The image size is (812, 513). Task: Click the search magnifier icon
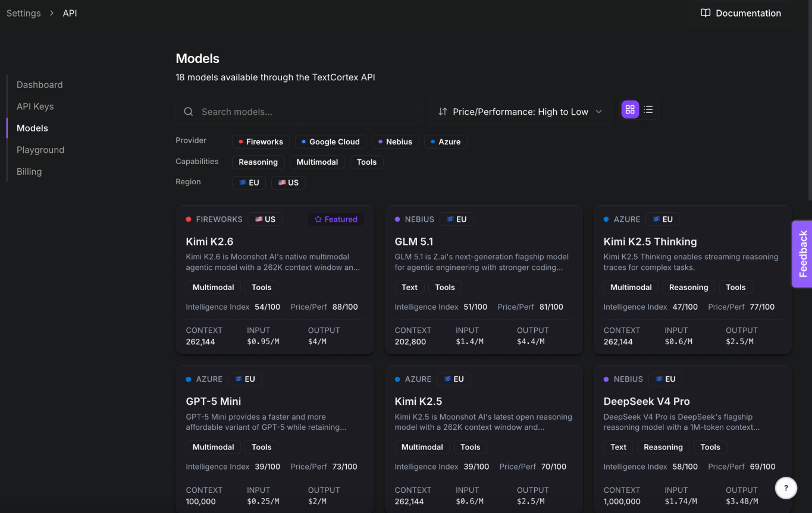189,112
